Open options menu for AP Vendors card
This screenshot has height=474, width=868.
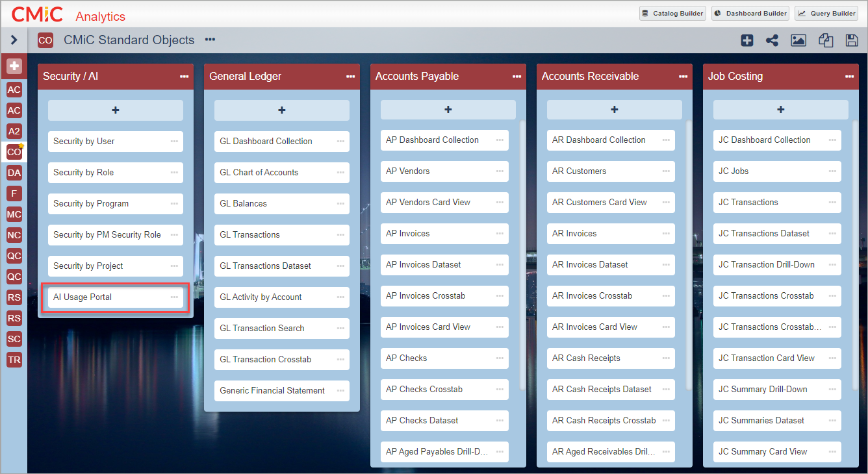click(500, 171)
